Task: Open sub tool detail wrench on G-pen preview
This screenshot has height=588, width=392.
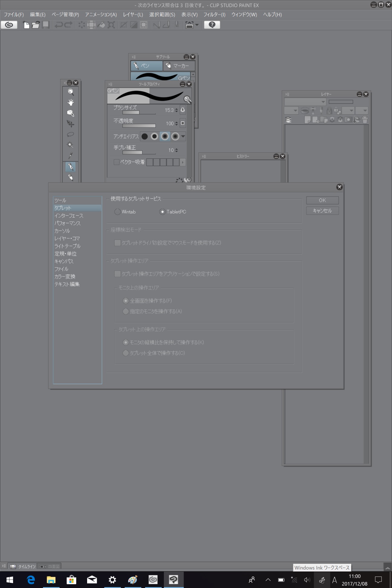Action: [x=188, y=100]
